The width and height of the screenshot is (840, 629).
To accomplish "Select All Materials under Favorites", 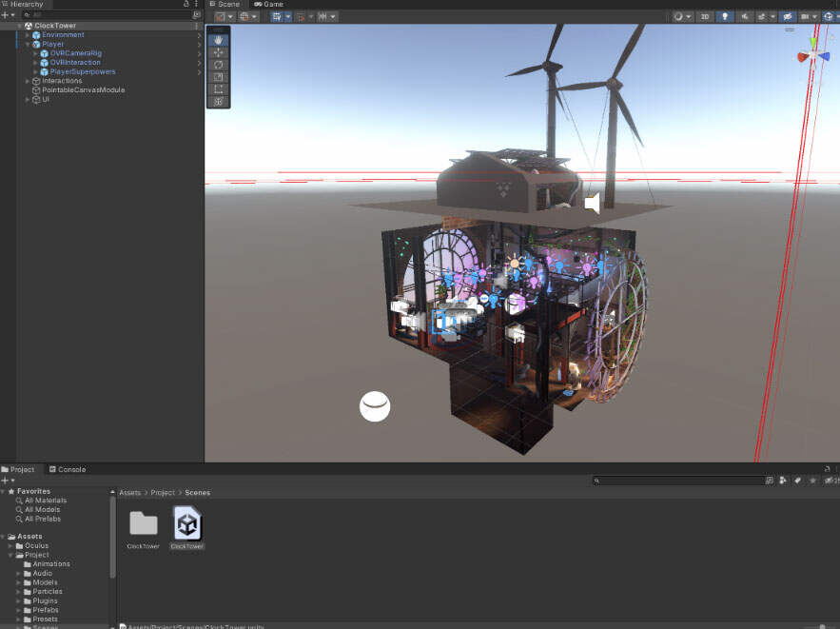I will [46, 501].
